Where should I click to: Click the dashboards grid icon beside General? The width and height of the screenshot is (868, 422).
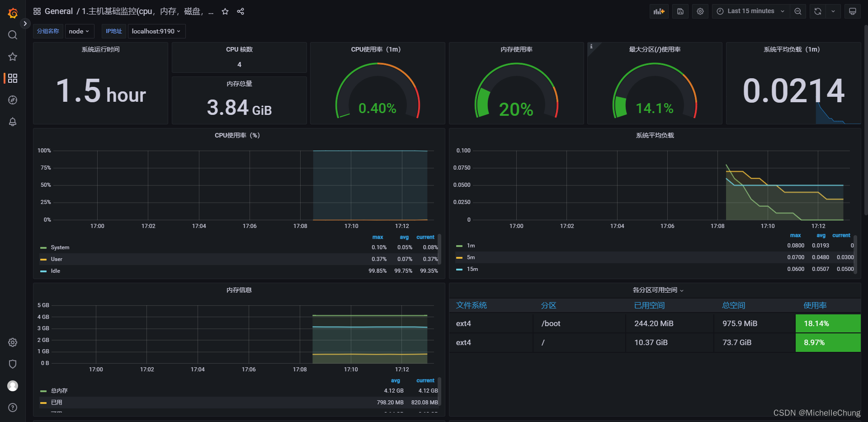tap(37, 11)
